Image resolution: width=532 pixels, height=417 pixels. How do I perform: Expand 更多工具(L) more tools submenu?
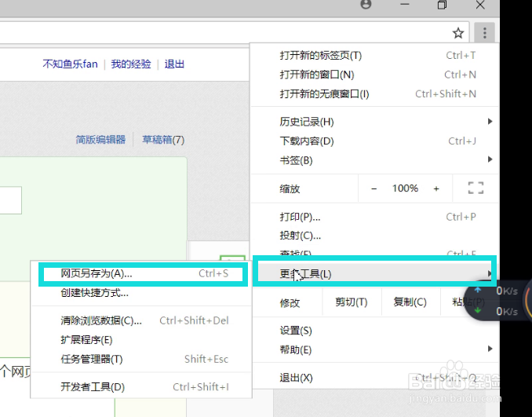tap(374, 274)
